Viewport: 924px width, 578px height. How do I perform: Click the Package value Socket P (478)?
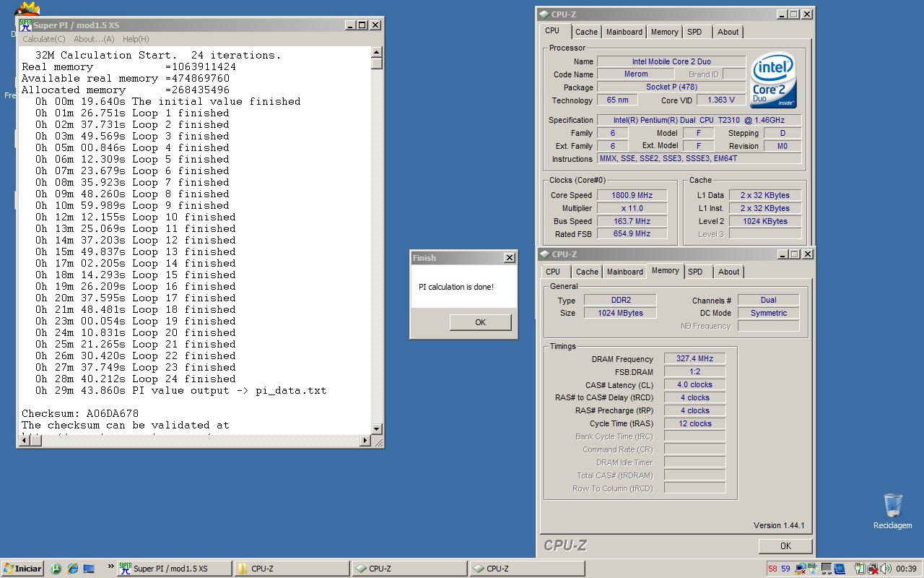(671, 87)
